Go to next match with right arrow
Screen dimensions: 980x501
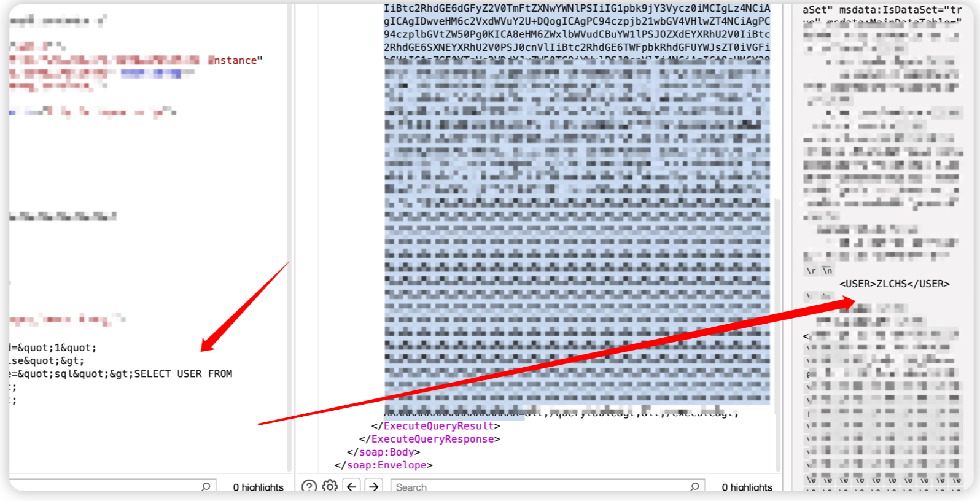point(373,486)
